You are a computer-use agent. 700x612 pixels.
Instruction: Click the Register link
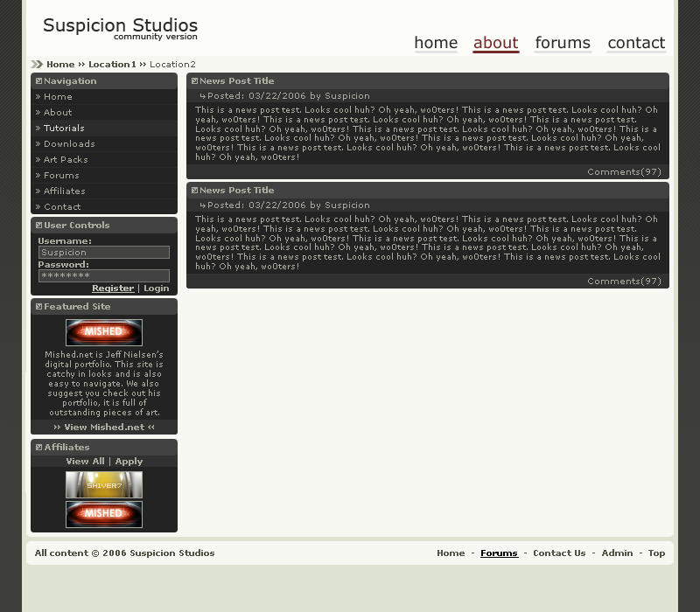113,288
